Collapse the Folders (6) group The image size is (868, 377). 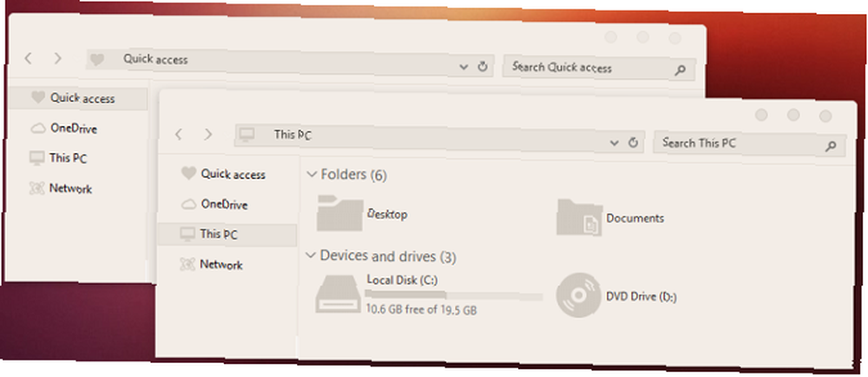point(311,174)
